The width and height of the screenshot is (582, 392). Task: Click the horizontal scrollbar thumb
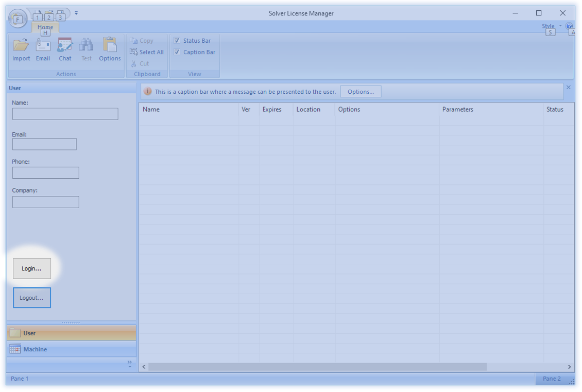tap(317, 367)
